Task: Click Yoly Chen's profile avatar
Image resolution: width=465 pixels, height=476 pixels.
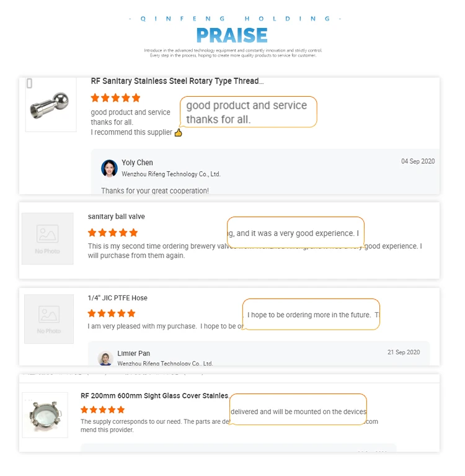Action: (109, 168)
